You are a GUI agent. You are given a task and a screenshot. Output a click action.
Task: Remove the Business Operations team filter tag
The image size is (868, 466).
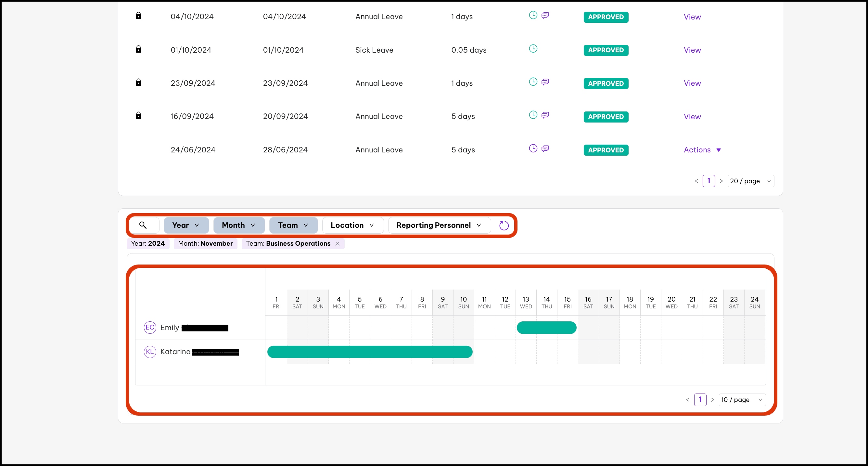tap(337, 244)
